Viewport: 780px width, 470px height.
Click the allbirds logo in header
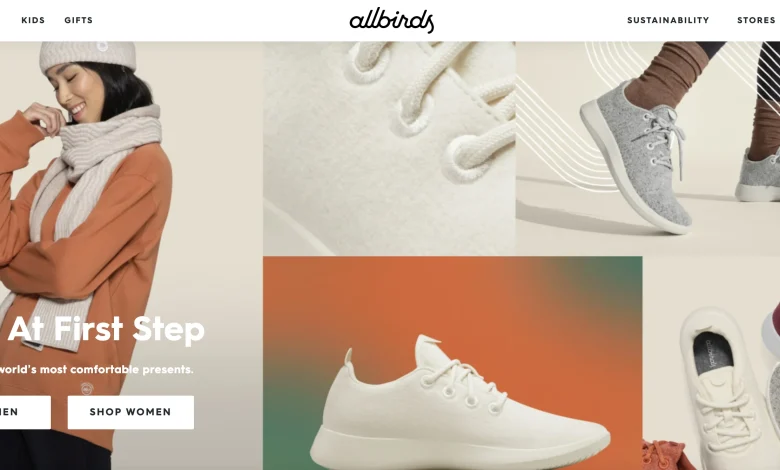[x=391, y=21]
